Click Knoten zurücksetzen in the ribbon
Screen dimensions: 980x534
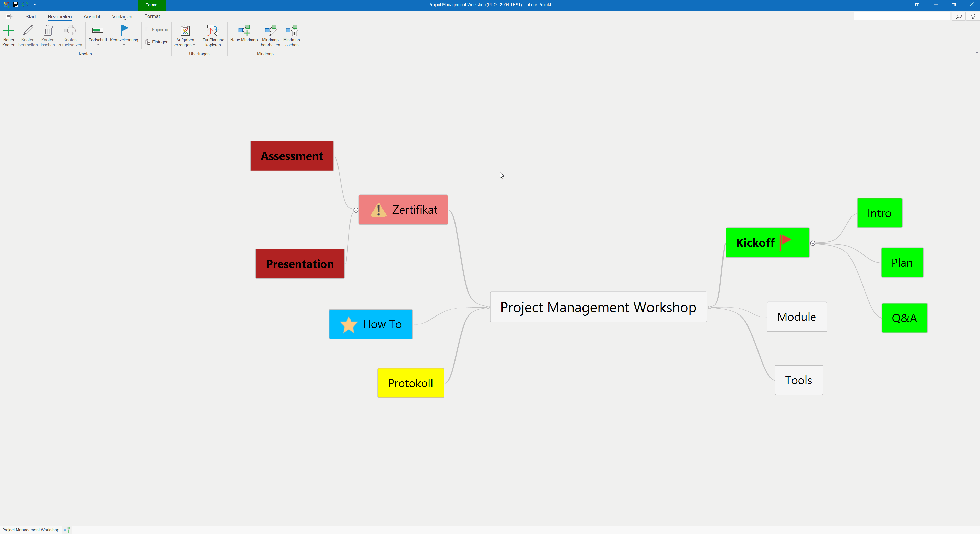coord(70,36)
